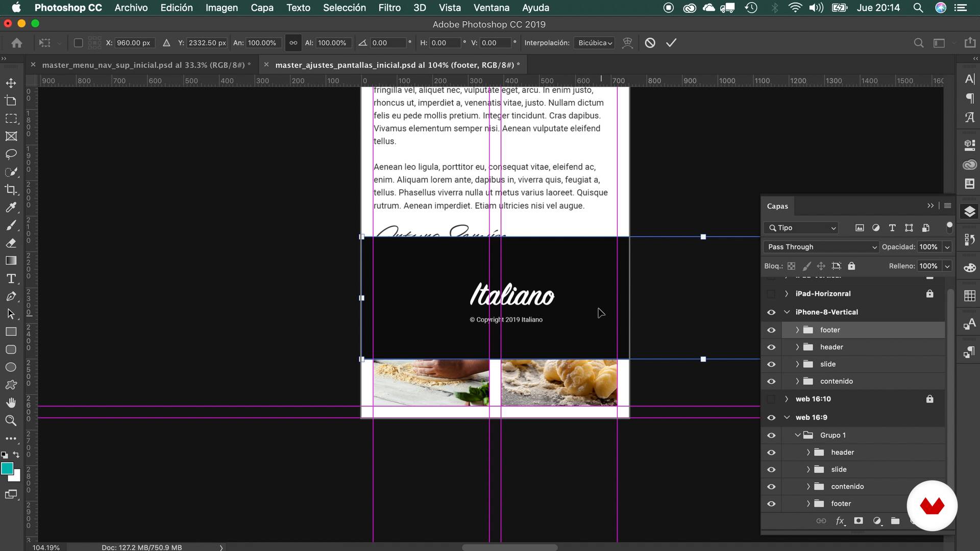Click the teal foreground color swatch

pos(7,468)
